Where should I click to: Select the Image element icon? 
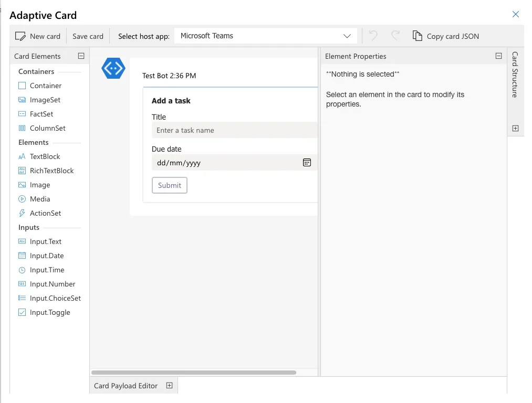point(22,185)
